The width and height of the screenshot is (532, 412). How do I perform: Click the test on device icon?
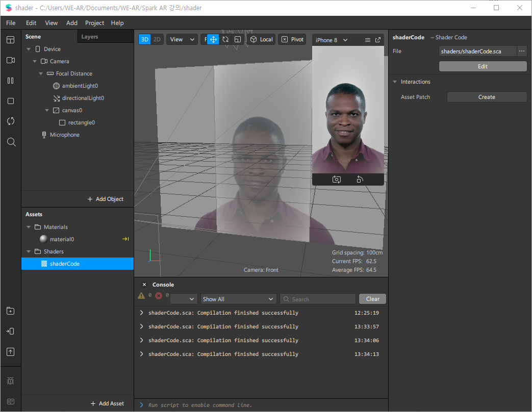11,331
